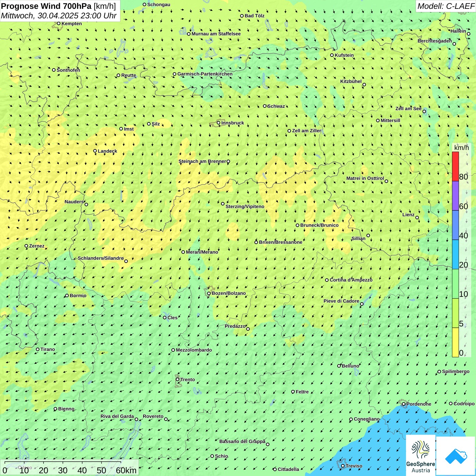This screenshot has height=476, width=476.
Task: Click the Kitzbühel location dot
Action: 364,85
